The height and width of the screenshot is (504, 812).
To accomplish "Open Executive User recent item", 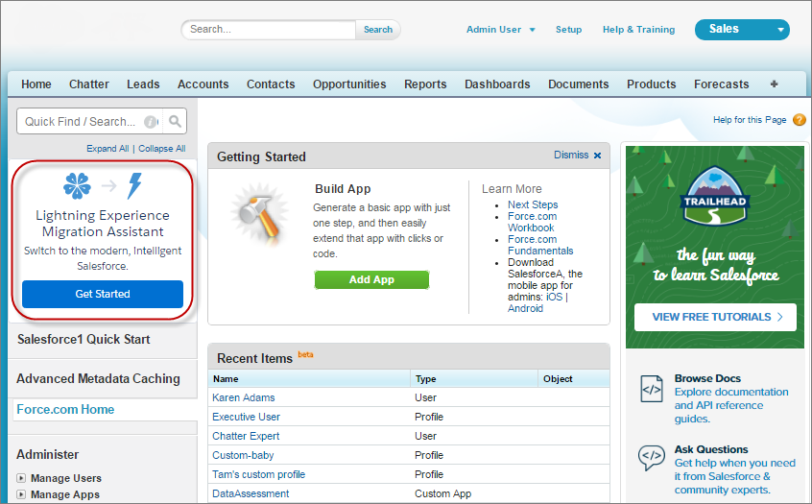I will pyautogui.click(x=246, y=417).
